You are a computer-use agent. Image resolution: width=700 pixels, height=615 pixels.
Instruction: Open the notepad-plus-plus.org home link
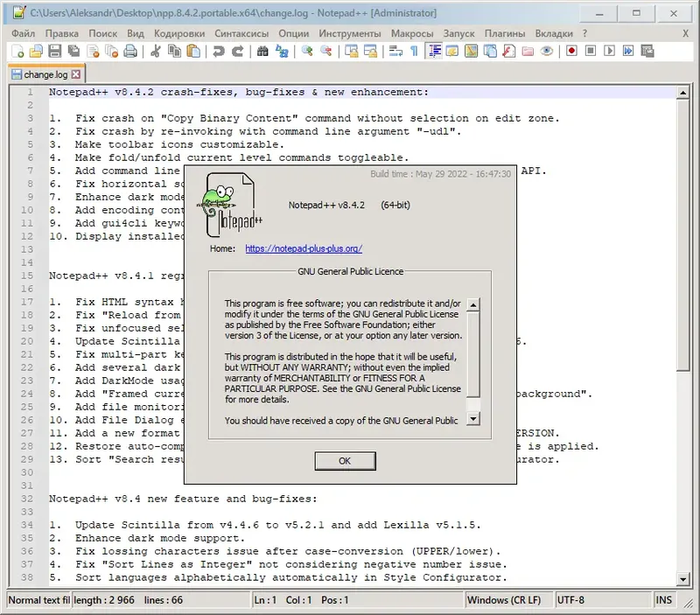[304, 248]
